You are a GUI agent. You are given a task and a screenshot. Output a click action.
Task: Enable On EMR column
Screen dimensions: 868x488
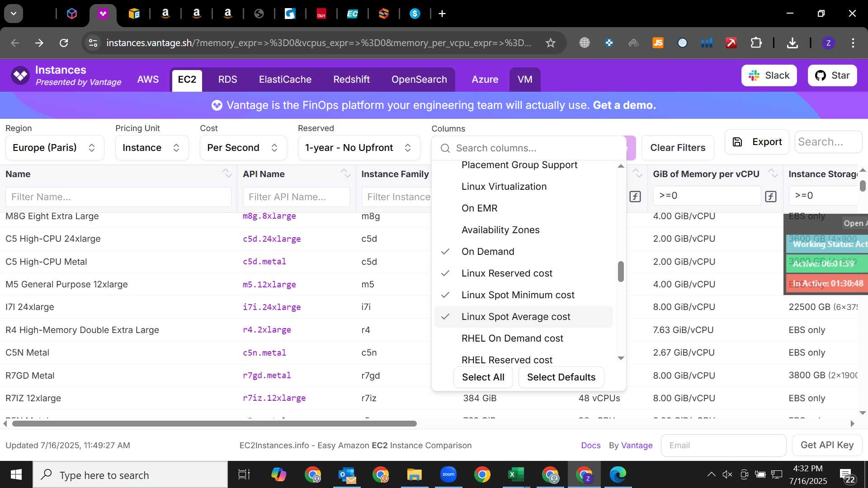tap(524, 208)
